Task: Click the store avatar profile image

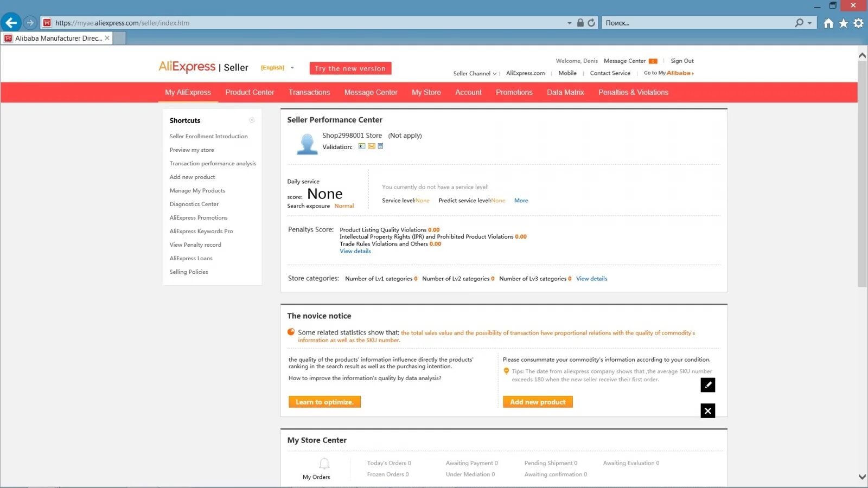Action: (307, 144)
